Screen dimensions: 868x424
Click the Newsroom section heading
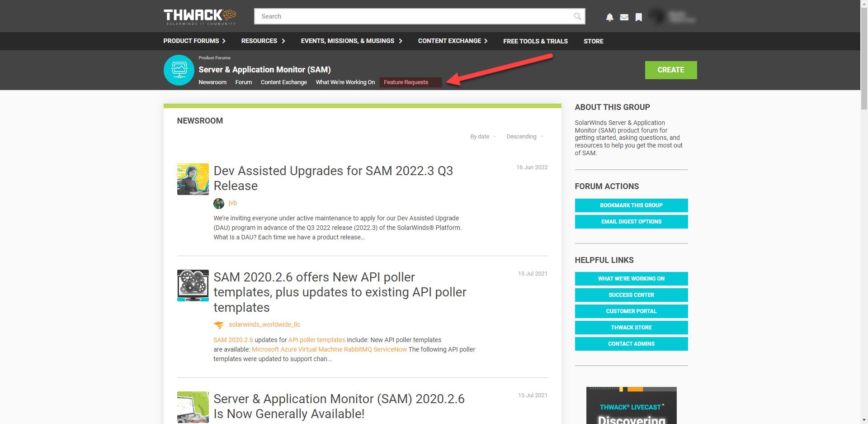(200, 121)
